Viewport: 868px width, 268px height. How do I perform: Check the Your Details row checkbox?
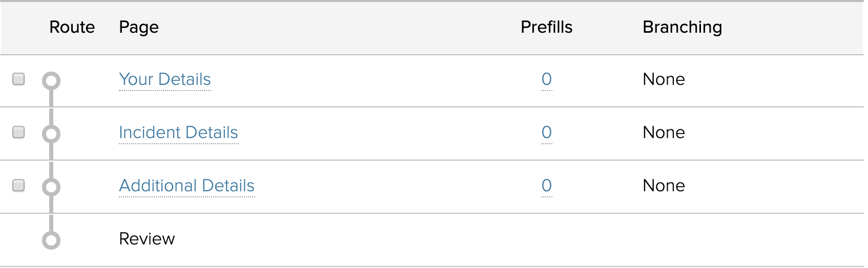coord(18,79)
